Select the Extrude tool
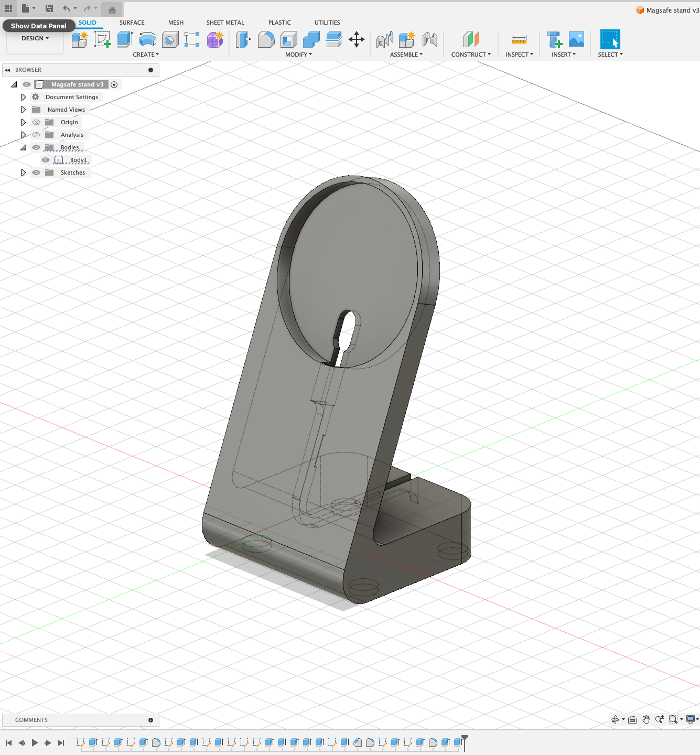 pyautogui.click(x=125, y=39)
